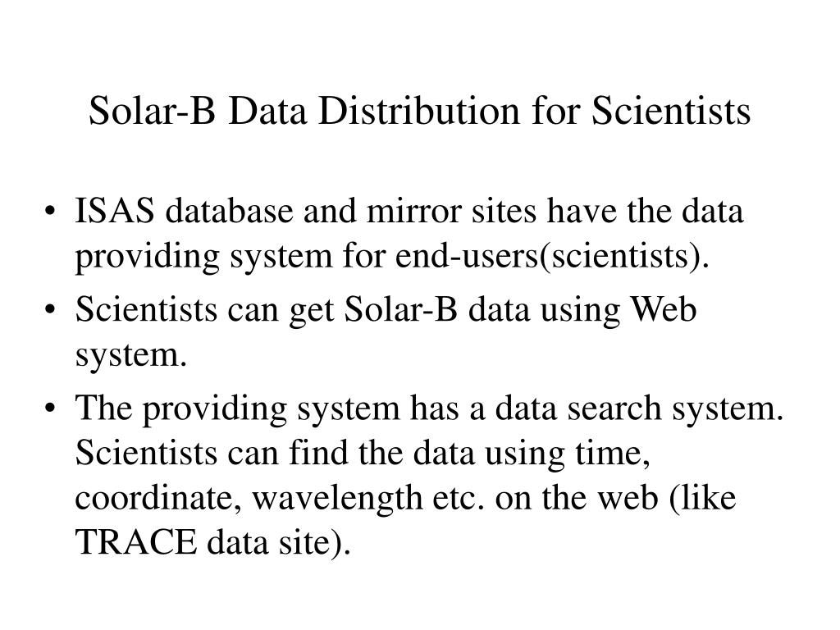The width and height of the screenshot is (840, 630).
Task: Click the word 'Scientists' starting second bullet
Action: tap(146, 309)
